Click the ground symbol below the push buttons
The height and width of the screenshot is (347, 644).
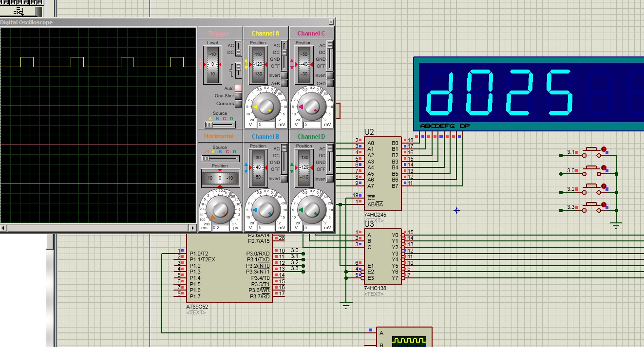616,225
